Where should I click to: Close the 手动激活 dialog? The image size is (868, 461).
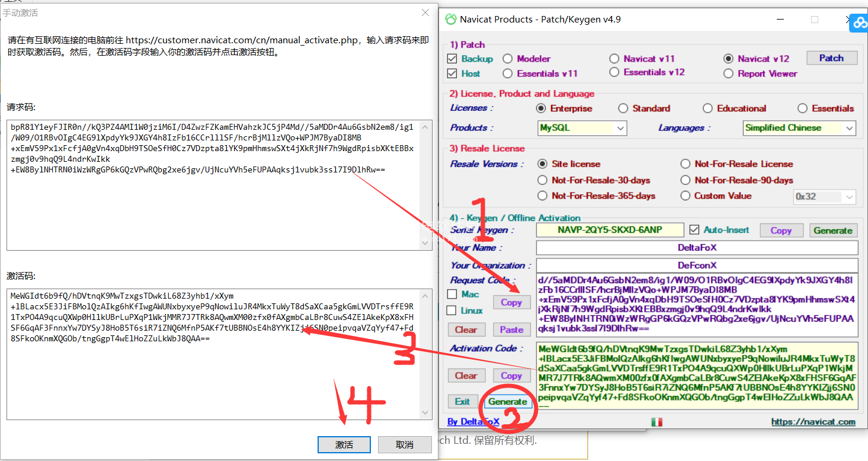[x=425, y=12]
